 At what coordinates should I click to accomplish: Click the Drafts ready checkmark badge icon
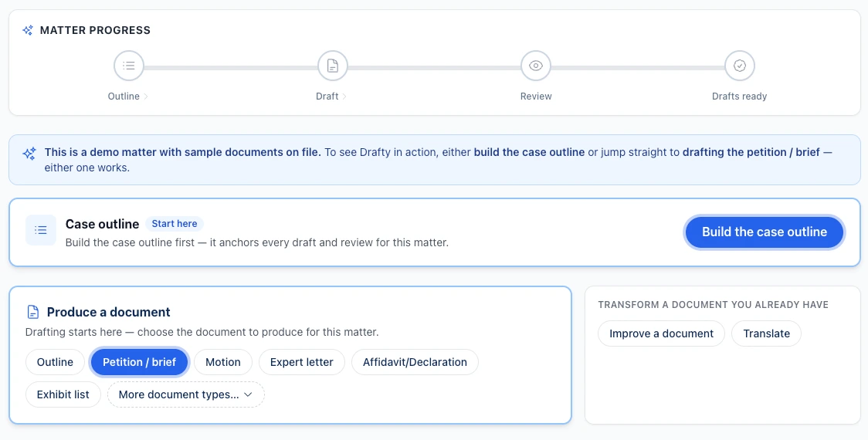click(740, 66)
